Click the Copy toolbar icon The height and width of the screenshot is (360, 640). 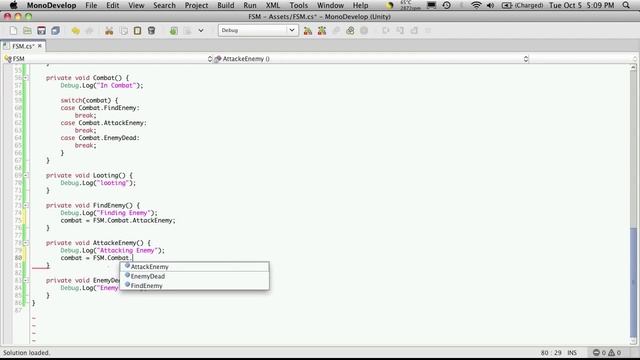(x=124, y=31)
